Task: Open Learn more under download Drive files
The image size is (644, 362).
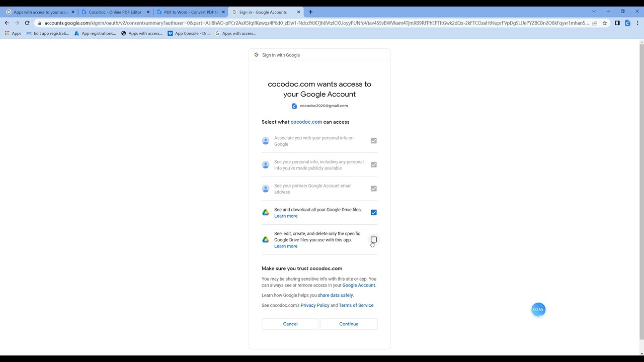Action: point(286,216)
